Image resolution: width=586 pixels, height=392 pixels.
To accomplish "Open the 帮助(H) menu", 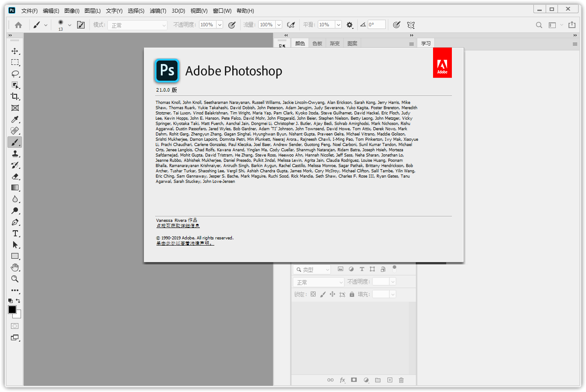I will tap(245, 11).
